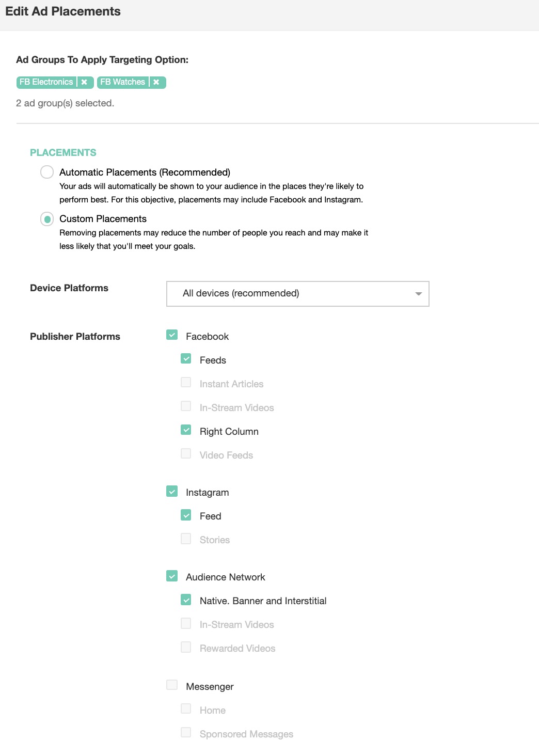Enable Sponsored Messages placement
Viewport: 539px width, 756px height.
[186, 733]
